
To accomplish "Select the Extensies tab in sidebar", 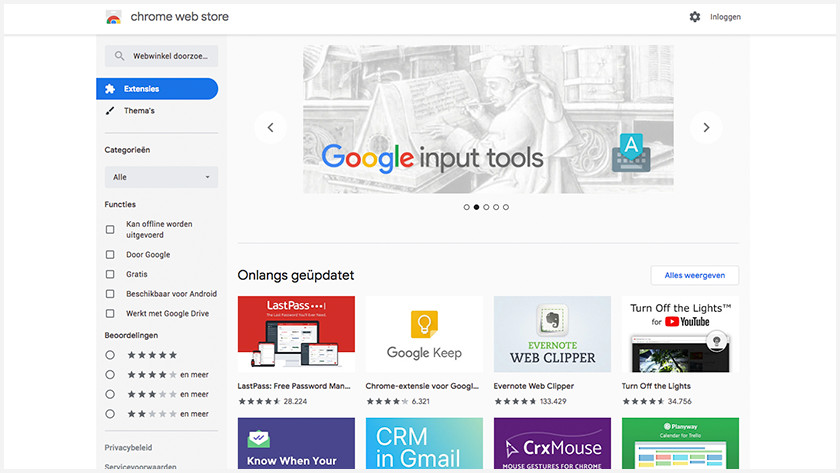I will click(x=157, y=89).
